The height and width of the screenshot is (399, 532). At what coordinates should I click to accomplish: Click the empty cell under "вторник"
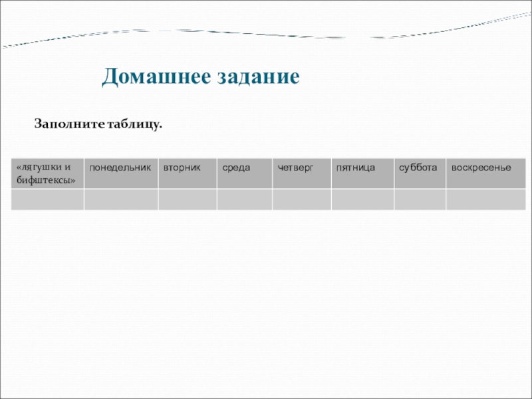(x=188, y=199)
